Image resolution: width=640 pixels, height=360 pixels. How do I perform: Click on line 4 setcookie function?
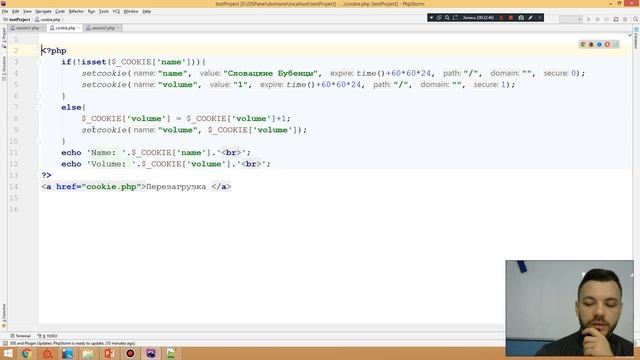tap(104, 73)
